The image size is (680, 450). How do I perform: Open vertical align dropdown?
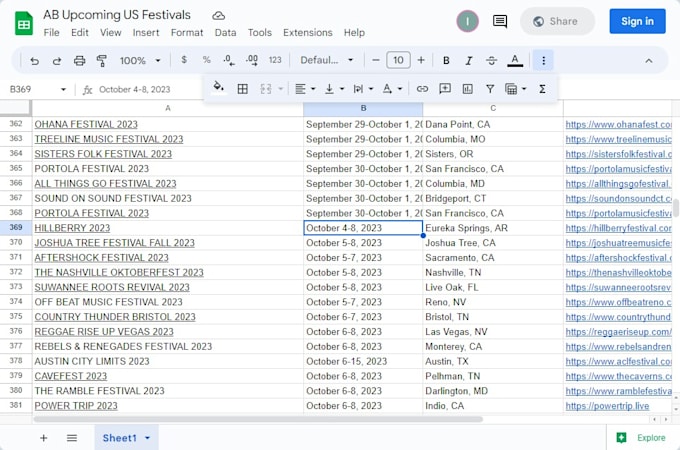tap(334, 89)
